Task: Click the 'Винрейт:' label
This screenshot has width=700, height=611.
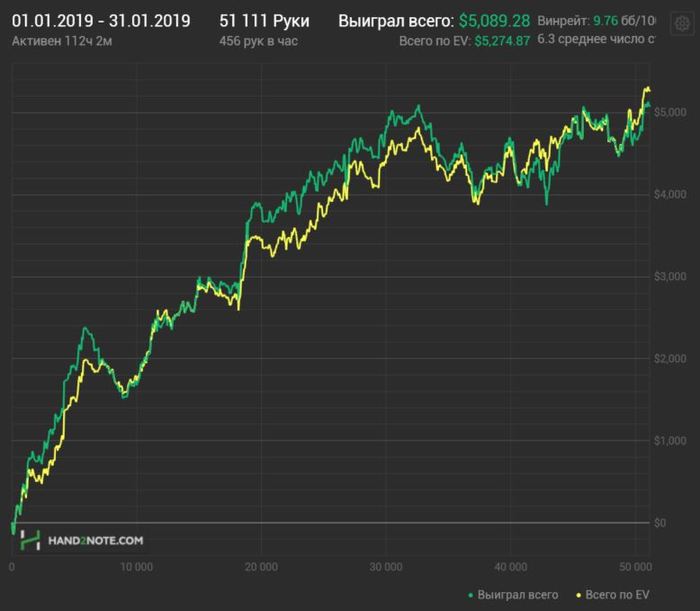Action: click(563, 21)
